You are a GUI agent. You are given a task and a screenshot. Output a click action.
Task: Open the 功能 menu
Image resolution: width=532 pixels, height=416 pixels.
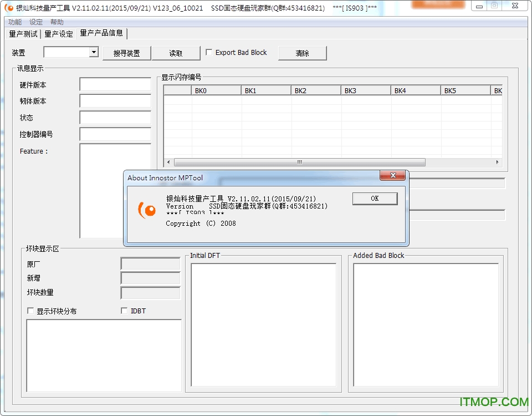(15, 22)
